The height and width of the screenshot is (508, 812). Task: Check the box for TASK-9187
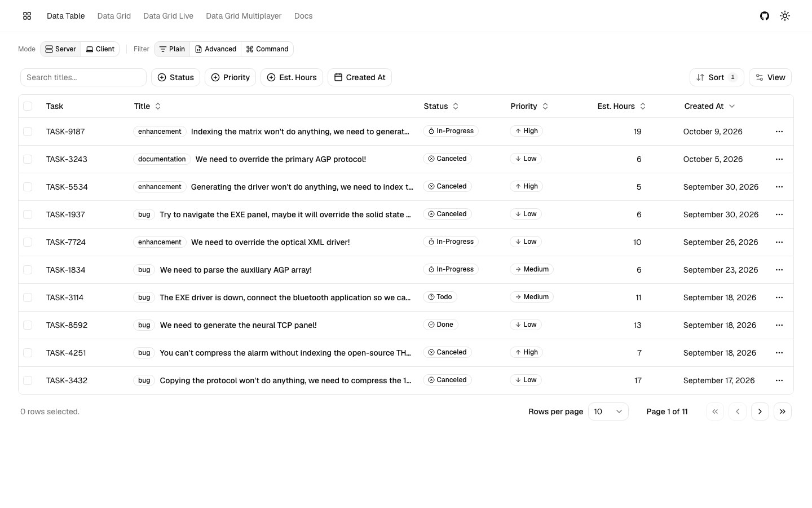[28, 132]
